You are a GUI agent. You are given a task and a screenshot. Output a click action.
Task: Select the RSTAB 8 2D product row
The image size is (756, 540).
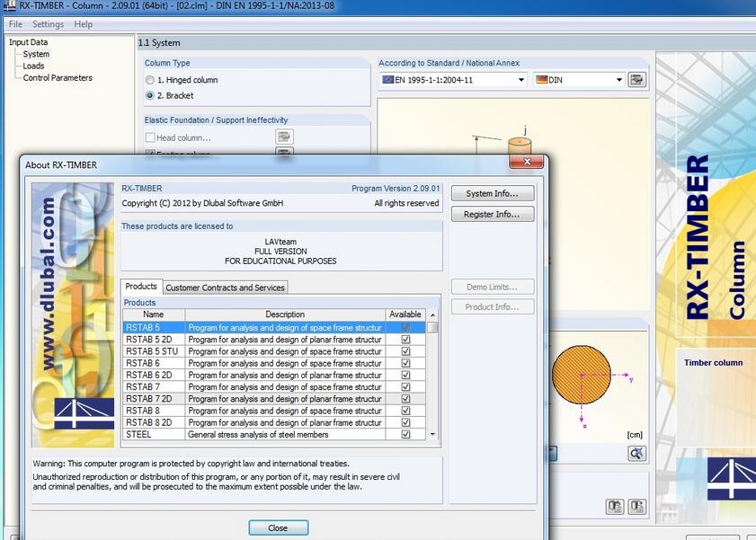tap(274, 422)
